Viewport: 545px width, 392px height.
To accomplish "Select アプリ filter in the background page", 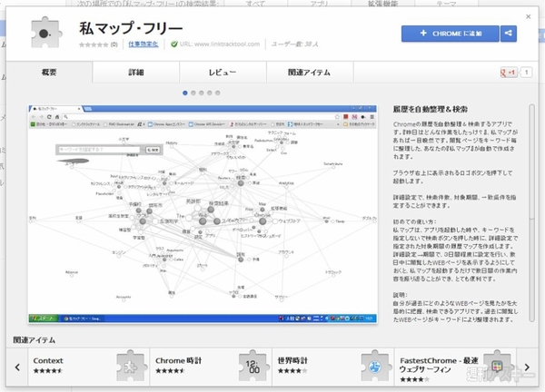I will point(319,4).
